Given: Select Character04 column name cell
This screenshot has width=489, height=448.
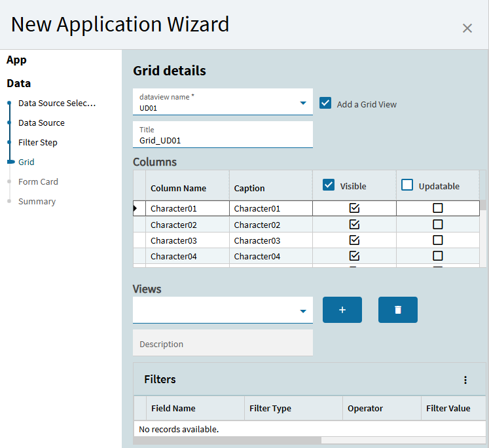Looking at the screenshot, I should 187,256.
